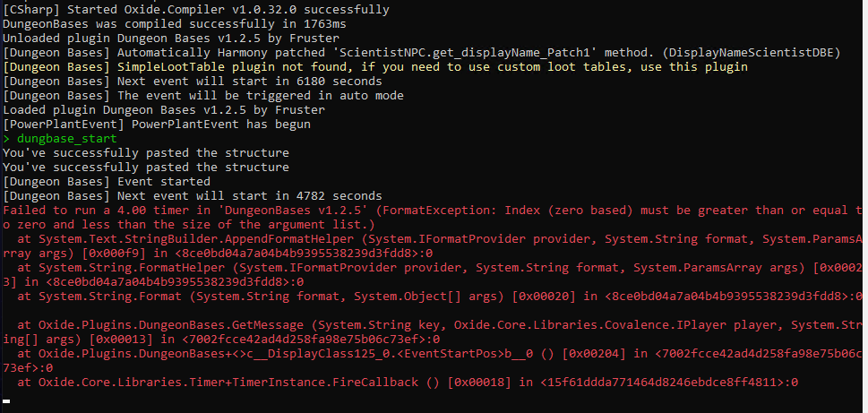This screenshot has width=868, height=413.
Task: Click the DungeonBases.GetMessage stack trace line
Action: [x=430, y=325]
